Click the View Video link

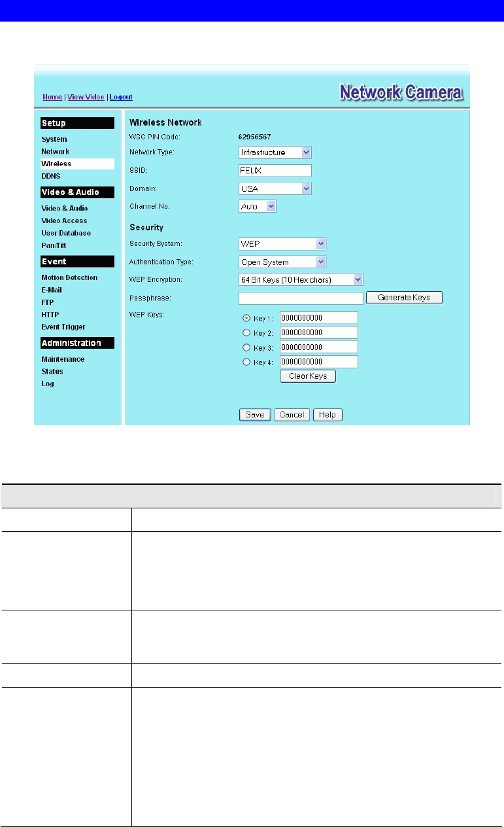coord(86,97)
